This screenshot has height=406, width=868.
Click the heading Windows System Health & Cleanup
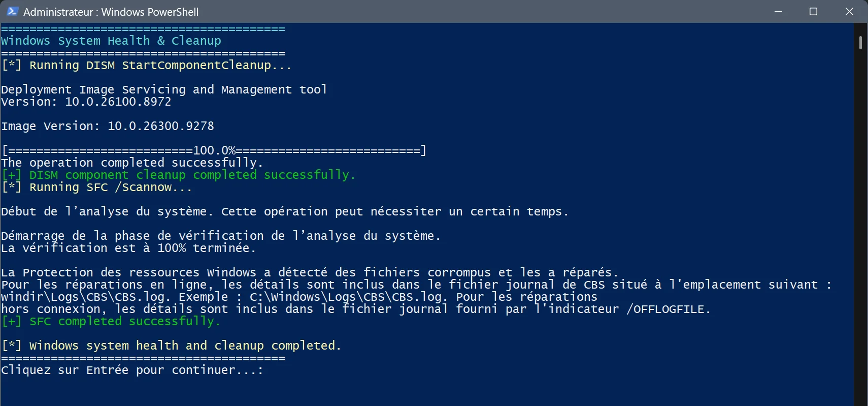pyautogui.click(x=111, y=41)
